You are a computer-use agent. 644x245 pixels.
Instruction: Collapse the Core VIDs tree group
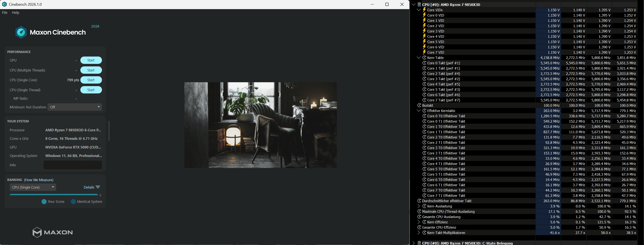click(419, 10)
